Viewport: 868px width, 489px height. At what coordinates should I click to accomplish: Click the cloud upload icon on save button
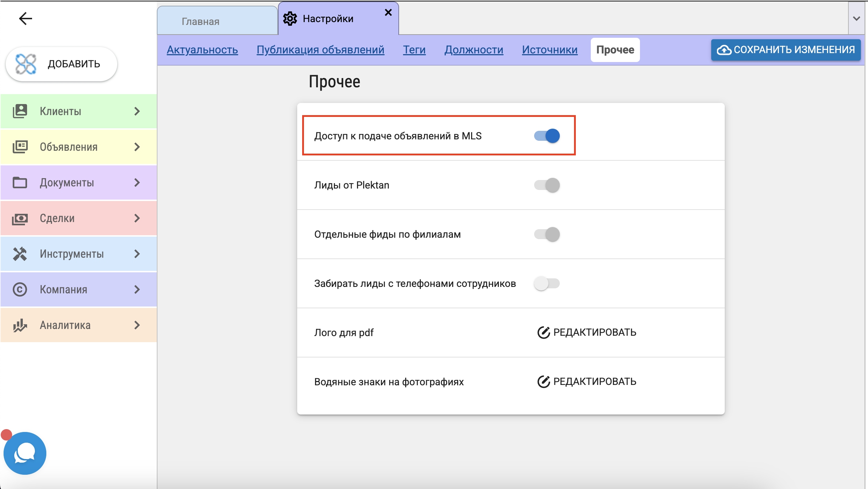click(x=724, y=50)
